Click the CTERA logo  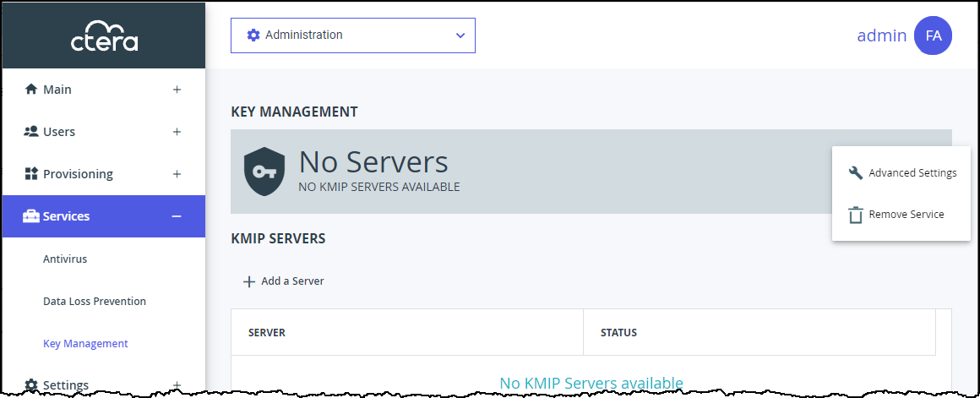pyautogui.click(x=104, y=36)
